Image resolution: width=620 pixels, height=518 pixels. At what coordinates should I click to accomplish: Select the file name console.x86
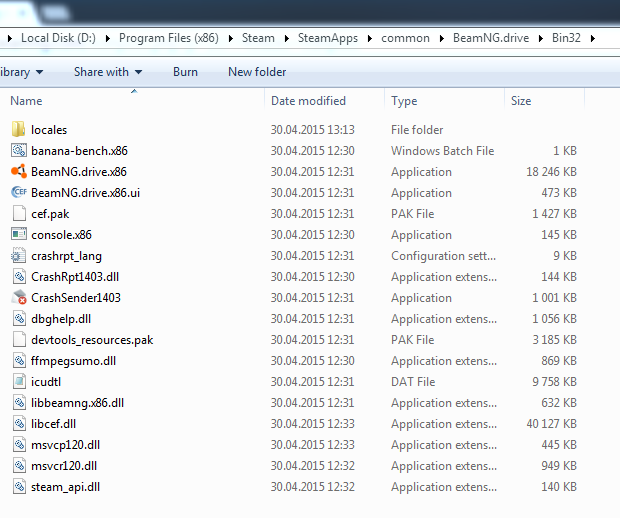coord(61,235)
